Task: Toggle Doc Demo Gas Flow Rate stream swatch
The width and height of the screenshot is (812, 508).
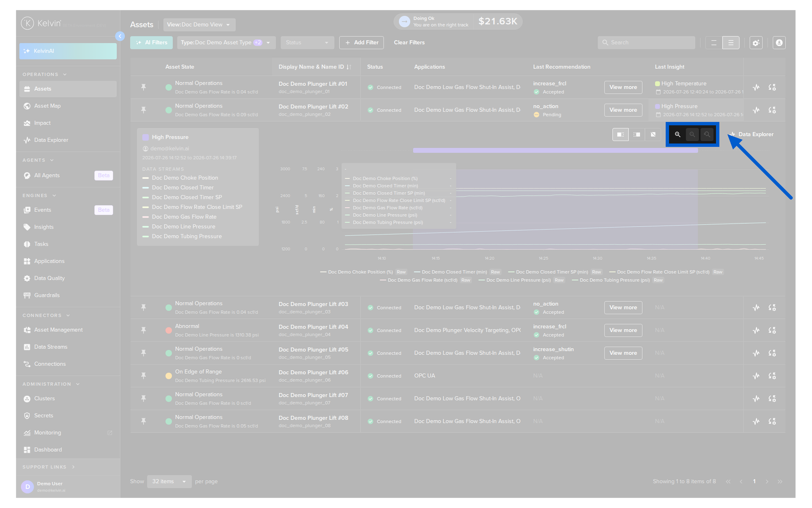Action: (x=145, y=217)
